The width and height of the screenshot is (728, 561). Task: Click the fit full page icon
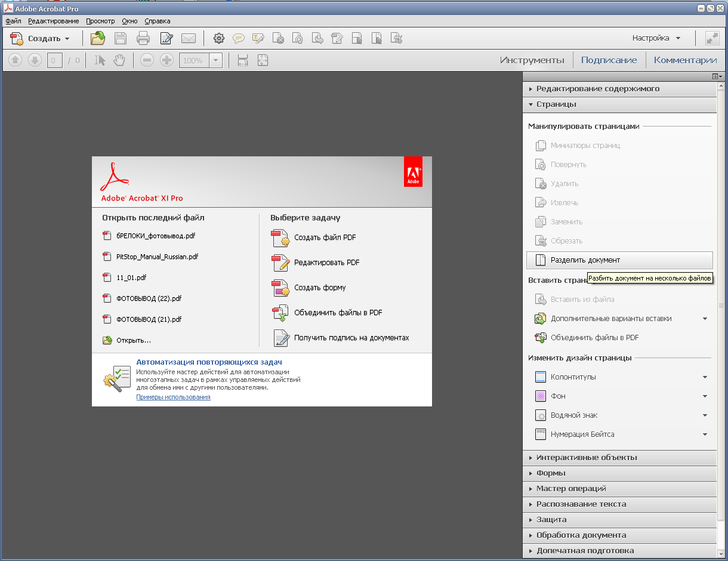click(263, 60)
